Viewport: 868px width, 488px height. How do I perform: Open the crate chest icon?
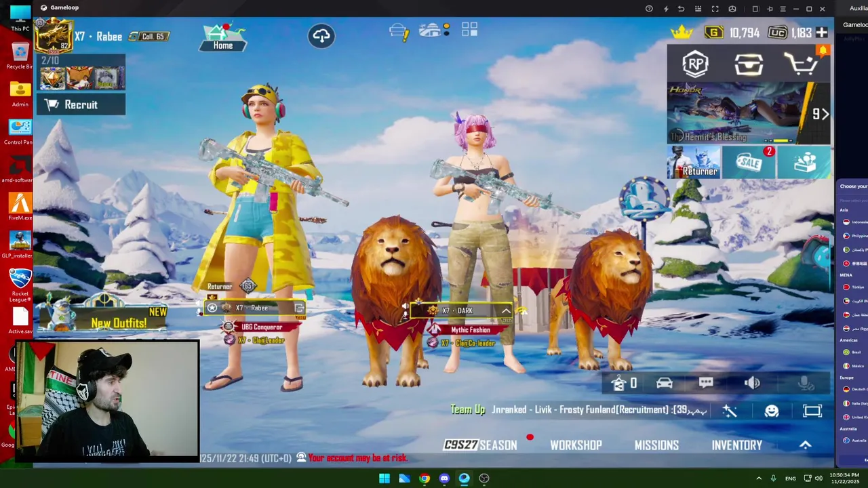pos(749,64)
